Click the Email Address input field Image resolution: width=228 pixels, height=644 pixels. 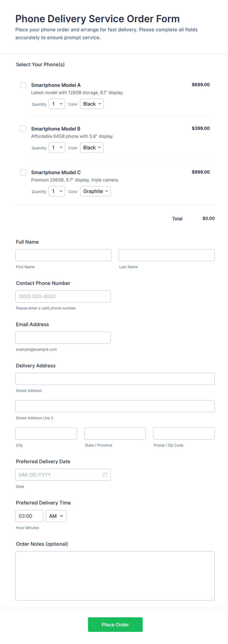coord(63,338)
